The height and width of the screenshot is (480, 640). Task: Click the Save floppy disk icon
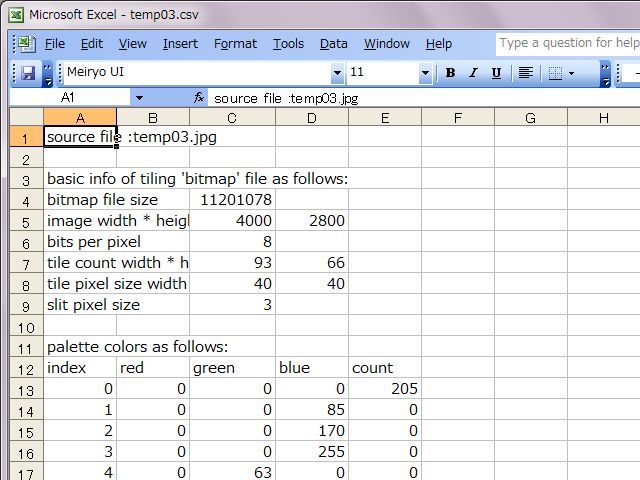(28, 73)
